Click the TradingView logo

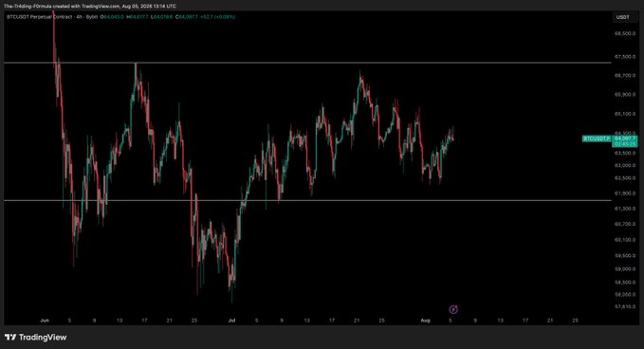click(36, 337)
